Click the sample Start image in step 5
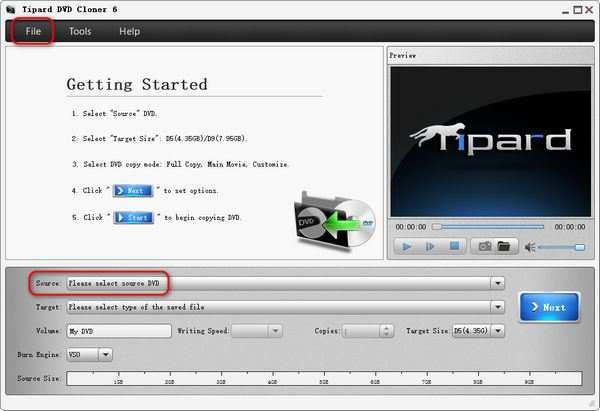Image resolution: width=600 pixels, height=411 pixels. click(133, 217)
